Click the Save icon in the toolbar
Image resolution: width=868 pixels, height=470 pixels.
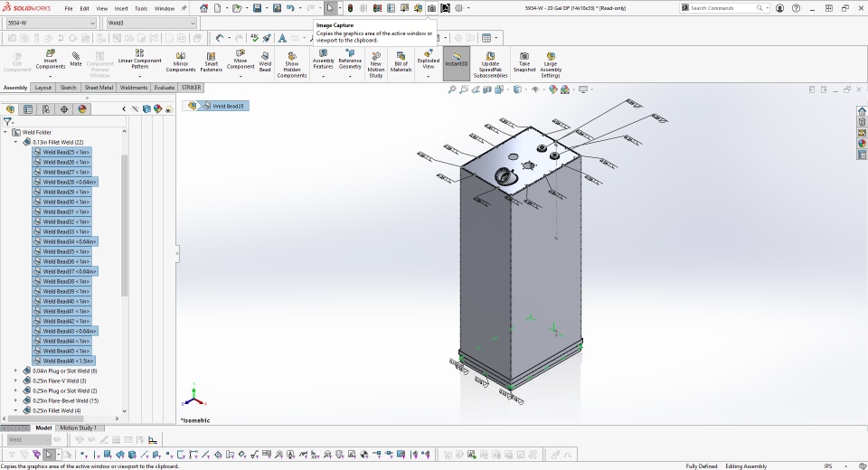coord(257,8)
